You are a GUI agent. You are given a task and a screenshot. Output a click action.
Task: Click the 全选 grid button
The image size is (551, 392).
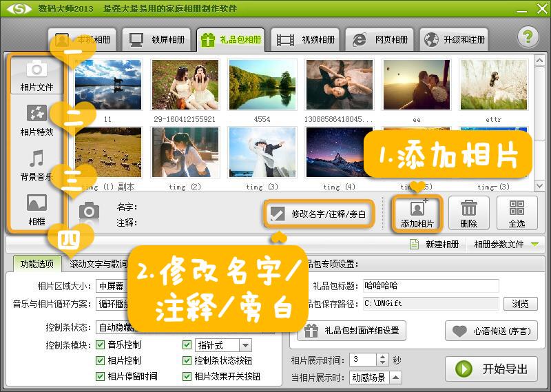pyautogui.click(x=517, y=213)
